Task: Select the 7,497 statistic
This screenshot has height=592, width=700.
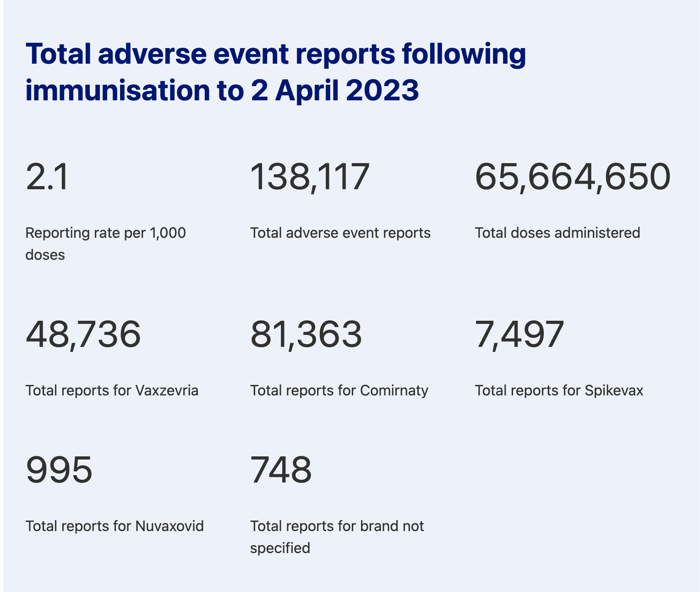Action: click(x=519, y=334)
